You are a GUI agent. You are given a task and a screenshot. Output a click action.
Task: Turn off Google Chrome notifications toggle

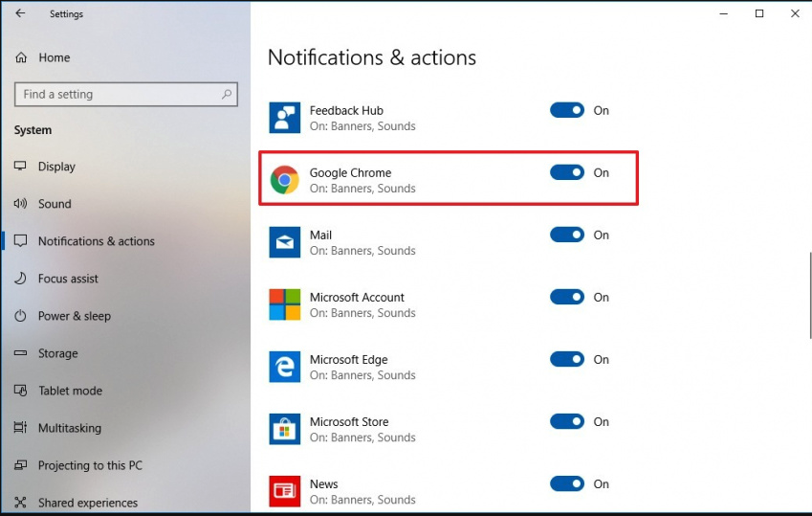(567, 172)
